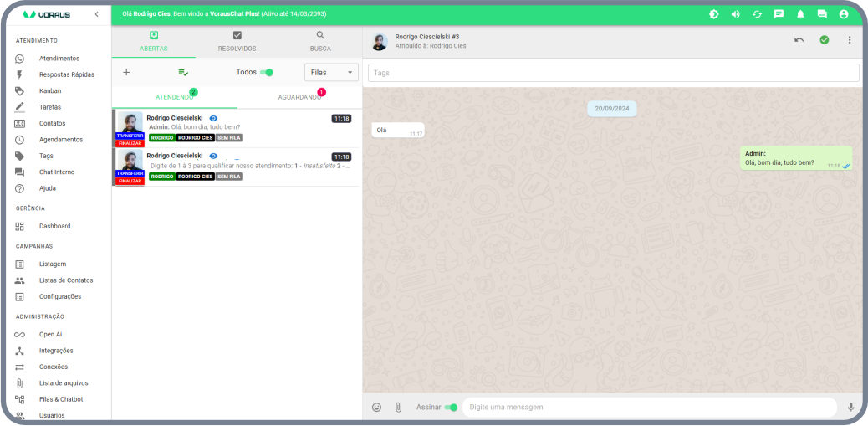
Task: Click the volume speaker icon in top bar
Action: 735,14
